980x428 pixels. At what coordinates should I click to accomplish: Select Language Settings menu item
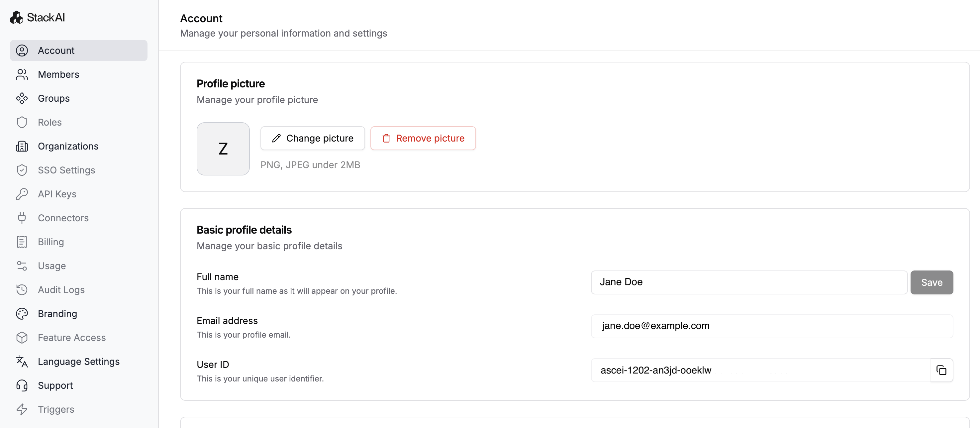click(x=79, y=362)
